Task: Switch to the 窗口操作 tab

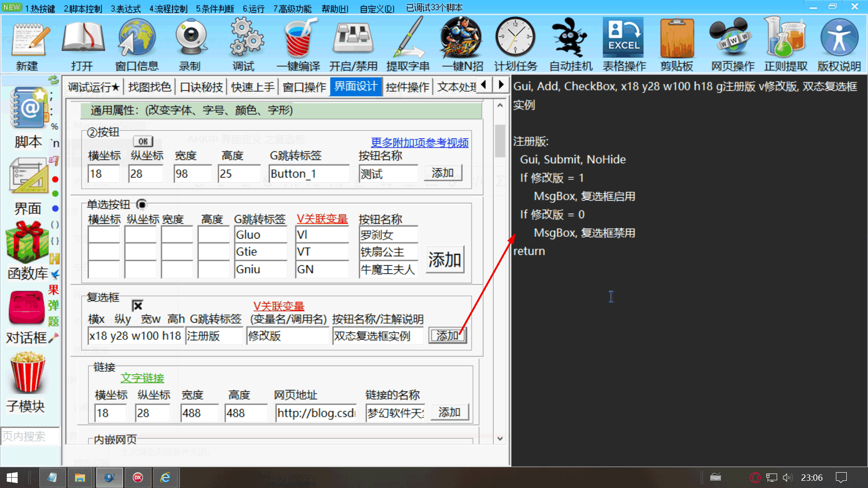Action: click(x=303, y=86)
